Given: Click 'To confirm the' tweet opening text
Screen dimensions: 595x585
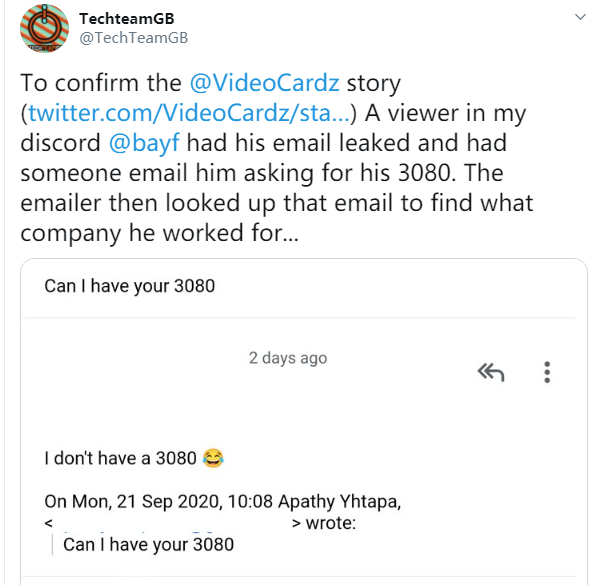Looking at the screenshot, I should click(101, 83).
